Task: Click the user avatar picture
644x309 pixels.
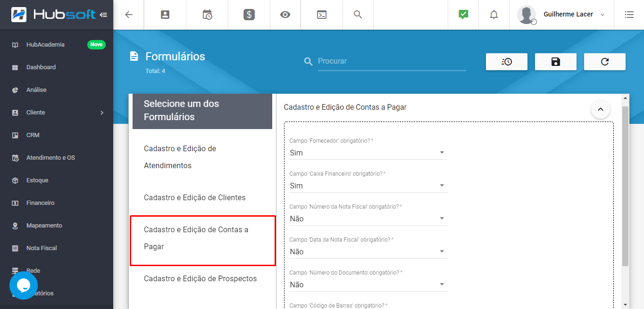Action: click(527, 15)
